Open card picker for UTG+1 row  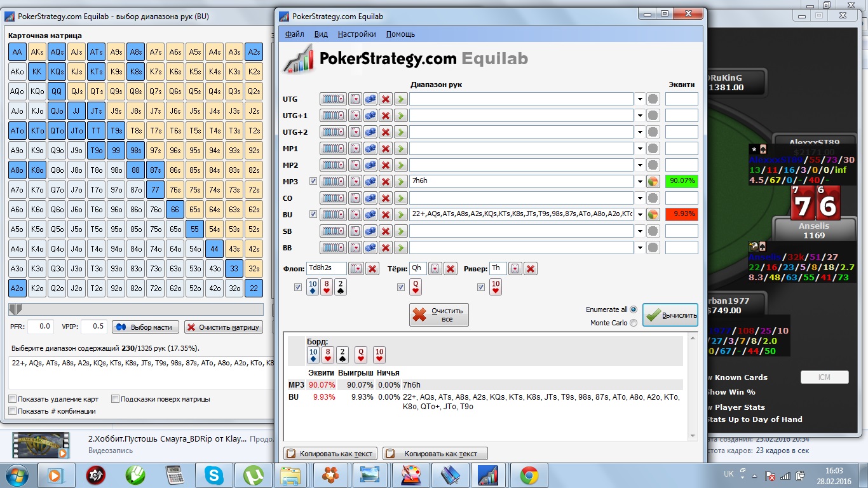point(355,115)
